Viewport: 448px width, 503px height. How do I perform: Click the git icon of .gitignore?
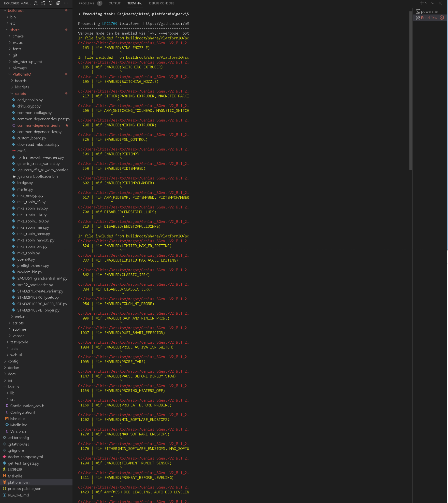tap(4, 451)
